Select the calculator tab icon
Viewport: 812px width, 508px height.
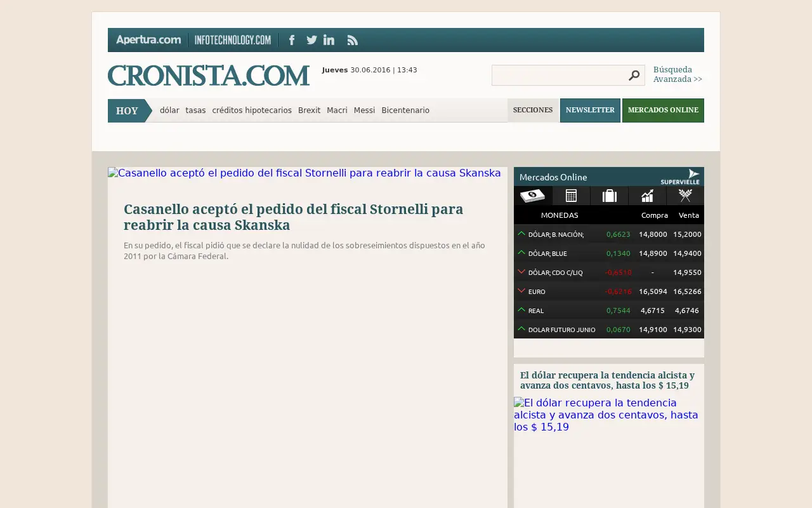[571, 196]
